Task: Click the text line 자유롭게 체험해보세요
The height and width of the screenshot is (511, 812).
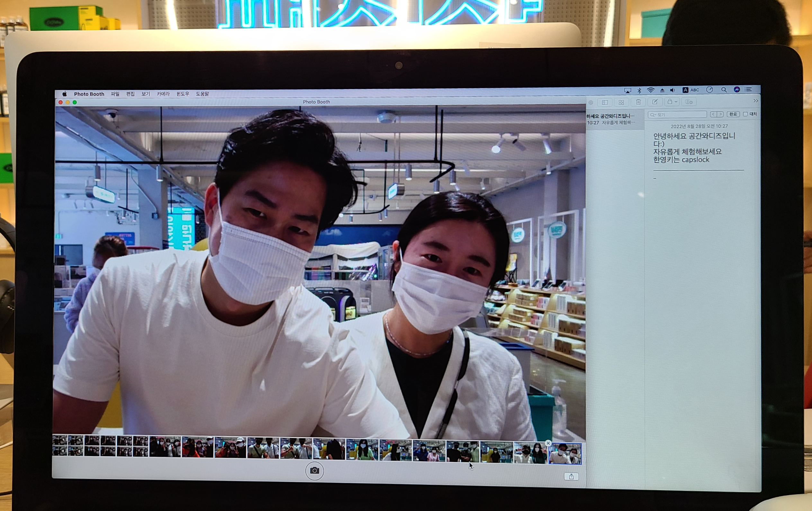Action: [x=687, y=151]
